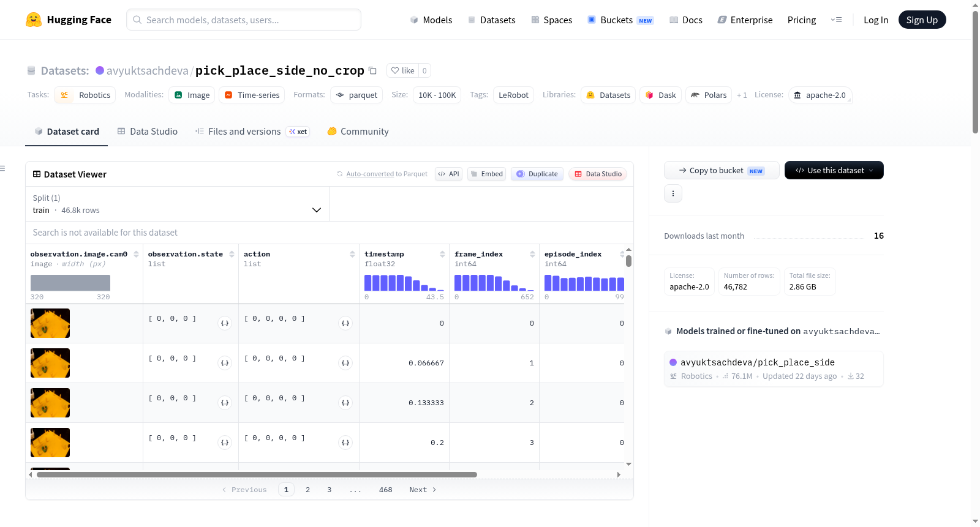Image resolution: width=980 pixels, height=527 pixels.
Task: Click the timestamp histogram bars
Action: (404, 283)
